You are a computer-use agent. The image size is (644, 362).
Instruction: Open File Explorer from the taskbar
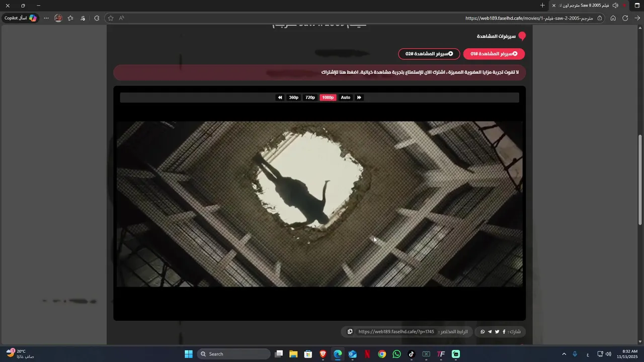tap(293, 354)
